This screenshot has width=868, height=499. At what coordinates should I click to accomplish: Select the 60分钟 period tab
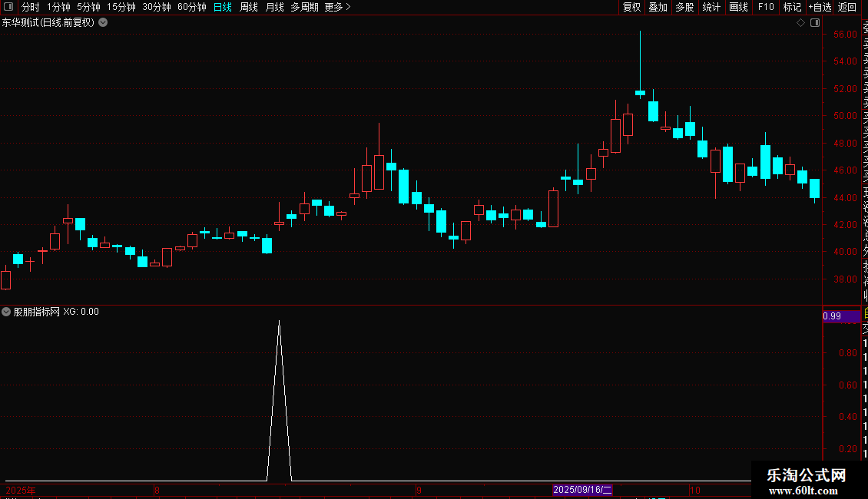pos(192,7)
